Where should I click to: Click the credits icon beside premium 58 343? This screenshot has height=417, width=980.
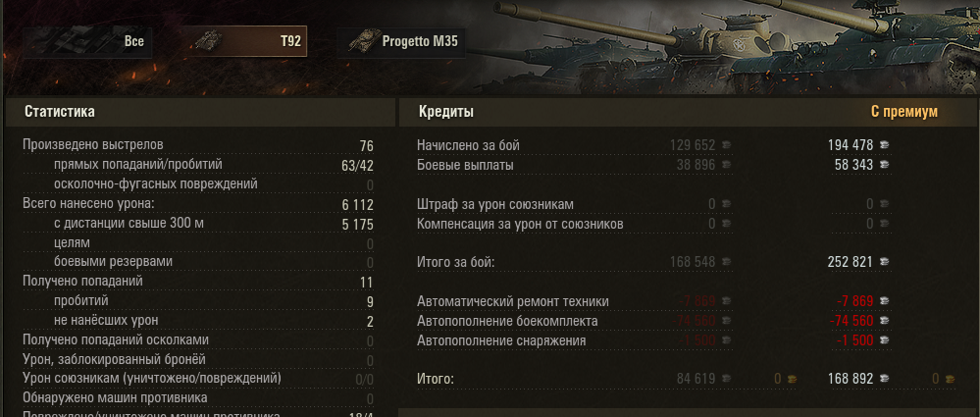pyautogui.click(x=885, y=165)
